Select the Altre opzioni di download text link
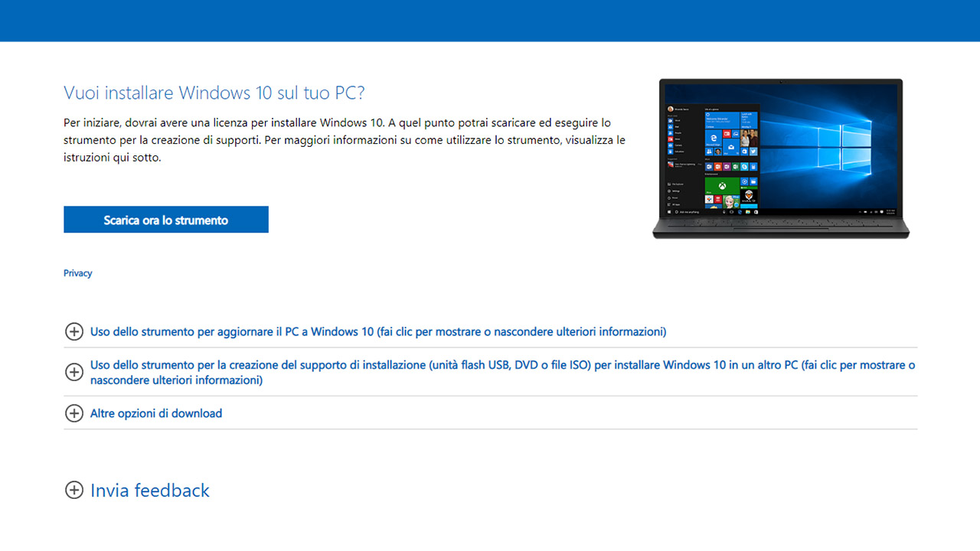Viewport: 980px width, 551px height. coord(156,413)
